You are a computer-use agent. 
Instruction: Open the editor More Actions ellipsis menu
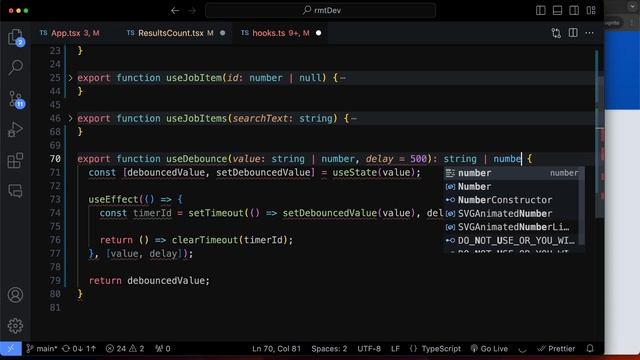point(589,33)
